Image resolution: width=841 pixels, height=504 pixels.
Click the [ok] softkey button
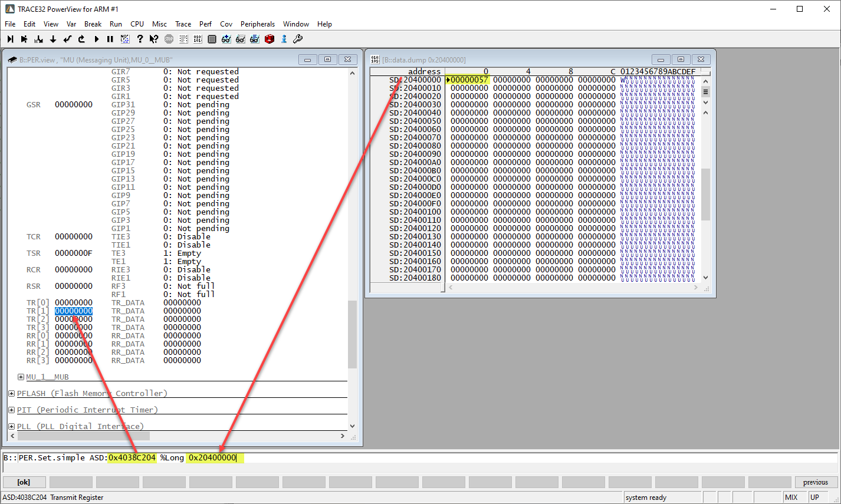coord(24,482)
